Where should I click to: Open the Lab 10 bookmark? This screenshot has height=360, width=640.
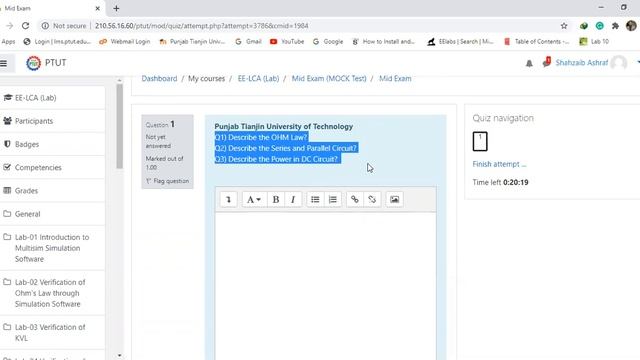594,42
